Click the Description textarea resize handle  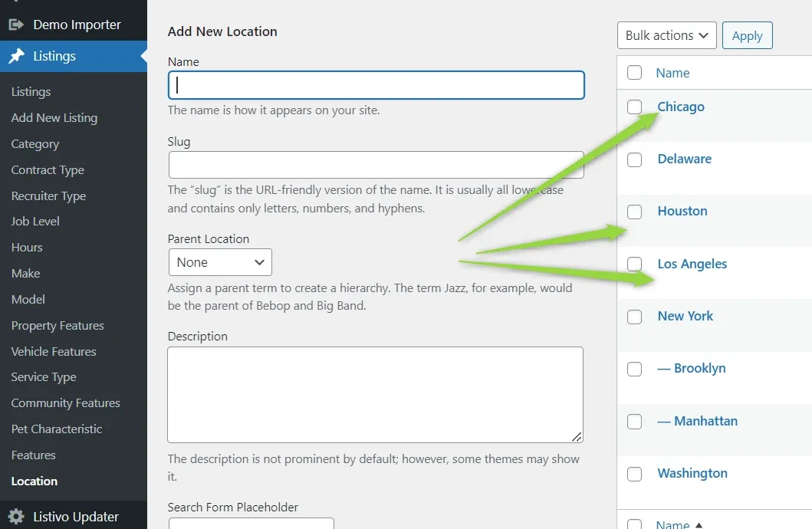577,436
